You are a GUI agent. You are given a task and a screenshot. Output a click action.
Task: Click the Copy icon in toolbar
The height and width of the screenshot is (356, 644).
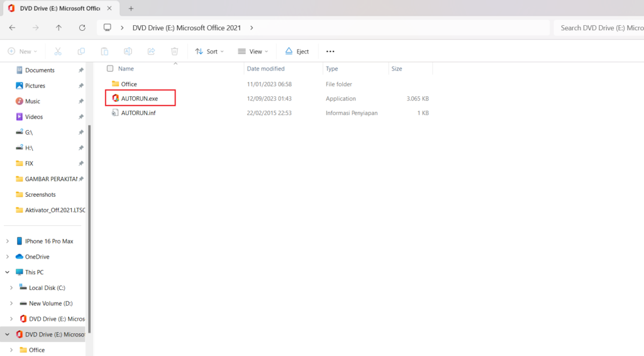tap(81, 52)
